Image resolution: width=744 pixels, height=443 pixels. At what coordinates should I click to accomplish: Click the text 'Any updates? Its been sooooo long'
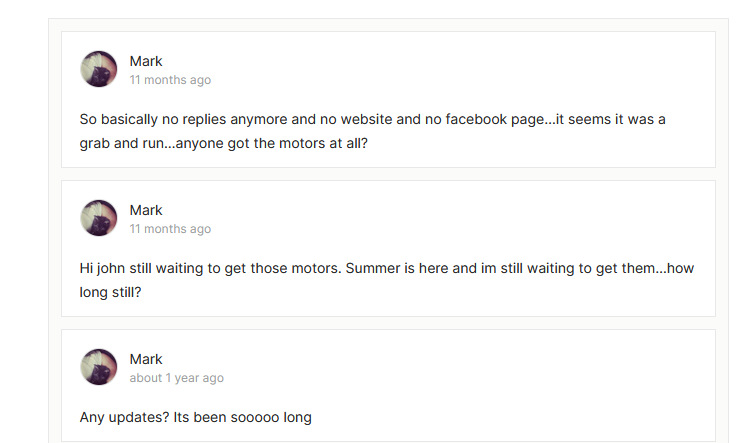click(x=196, y=416)
